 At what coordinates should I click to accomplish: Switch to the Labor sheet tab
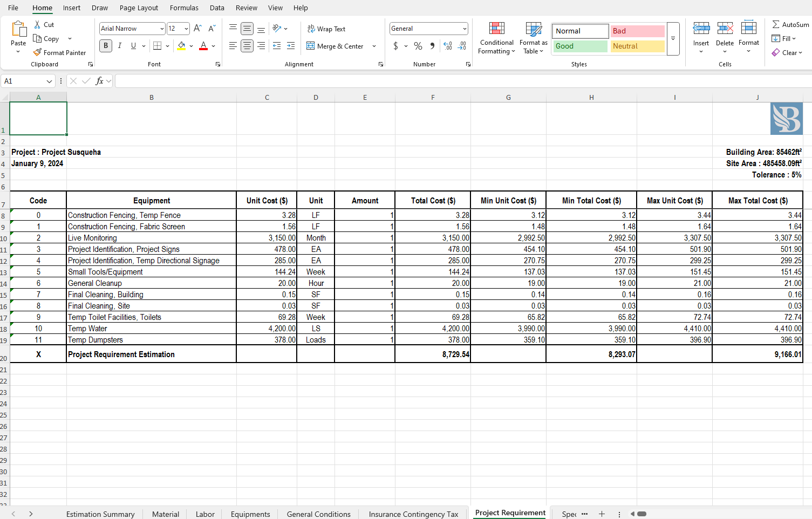(x=205, y=514)
